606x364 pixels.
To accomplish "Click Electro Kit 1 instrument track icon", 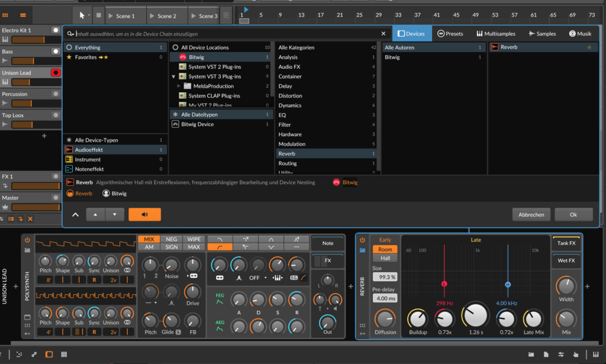I will (x=5, y=40).
